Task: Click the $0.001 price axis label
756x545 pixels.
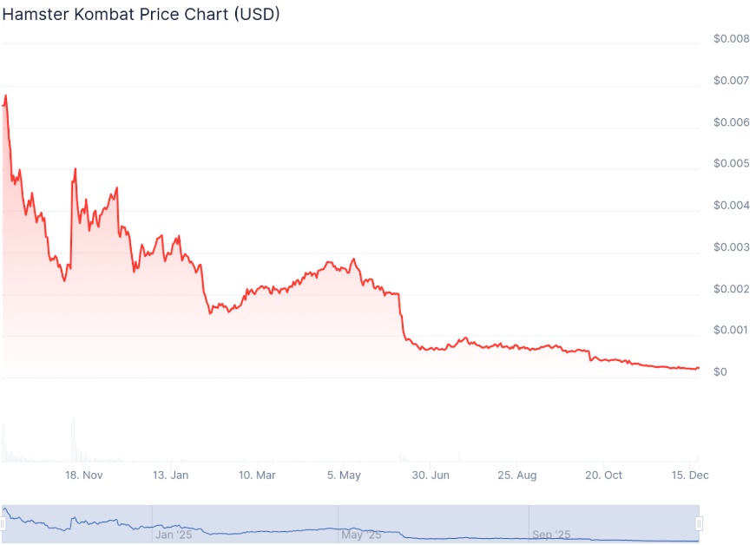Action: [732, 330]
